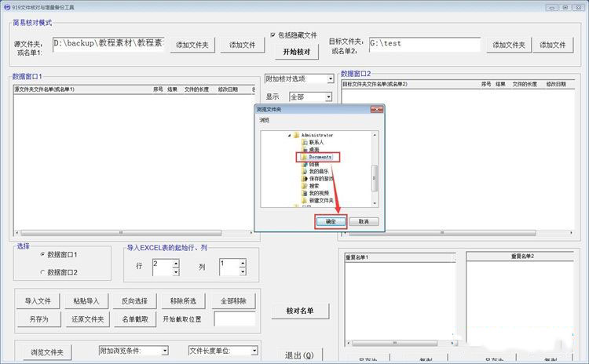
Task: Toggle the 包括隐藏文件 checkbox
Action: coord(273,35)
